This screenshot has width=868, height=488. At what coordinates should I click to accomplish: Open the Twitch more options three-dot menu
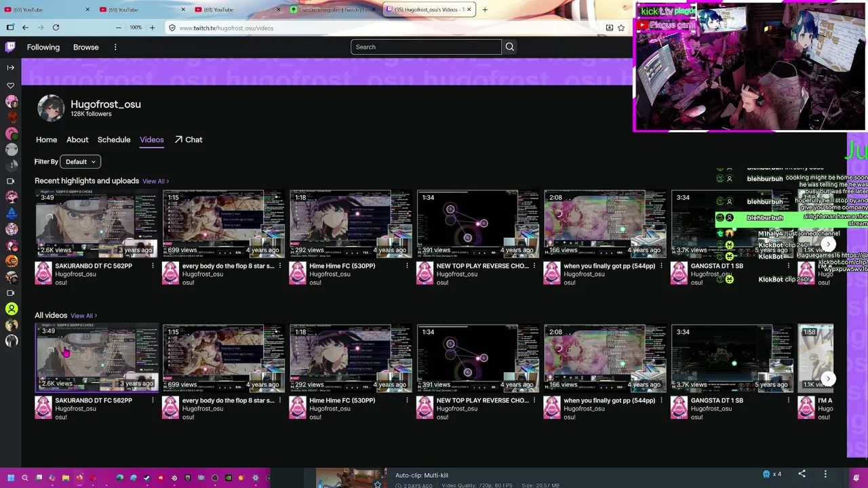(x=115, y=47)
